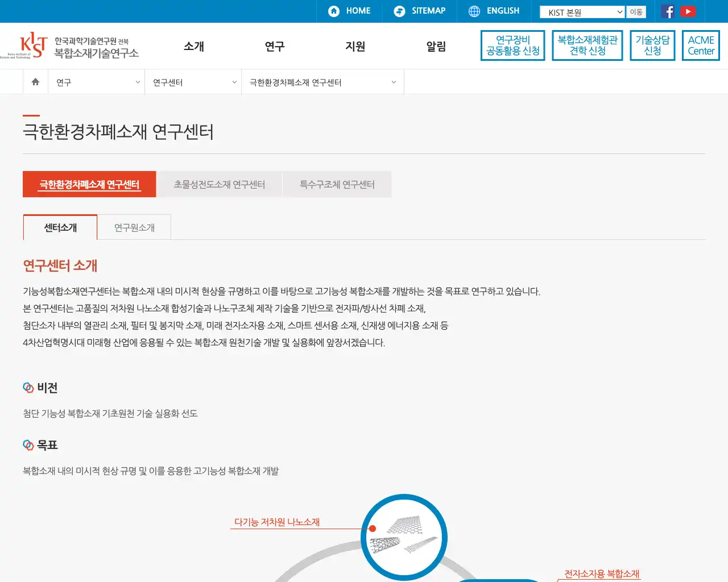The image size is (728, 582).
Task: Select the 센터소개 sub-tab
Action: tap(60, 227)
